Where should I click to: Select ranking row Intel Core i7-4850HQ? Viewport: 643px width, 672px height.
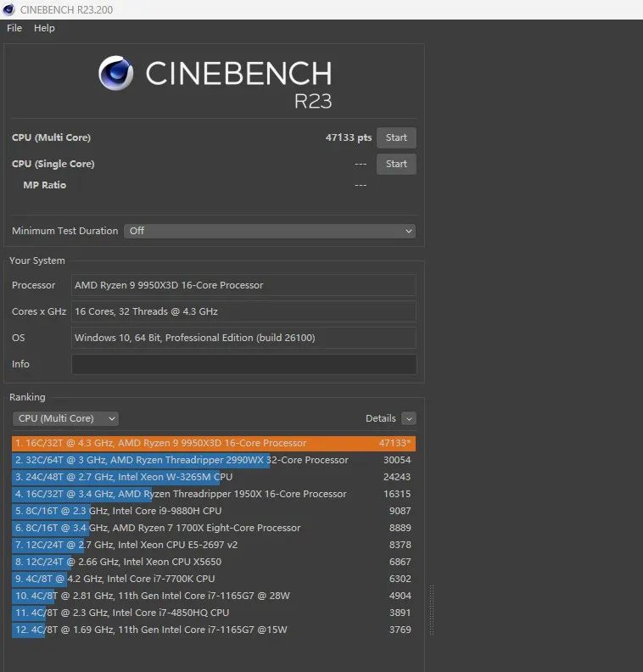tap(214, 613)
